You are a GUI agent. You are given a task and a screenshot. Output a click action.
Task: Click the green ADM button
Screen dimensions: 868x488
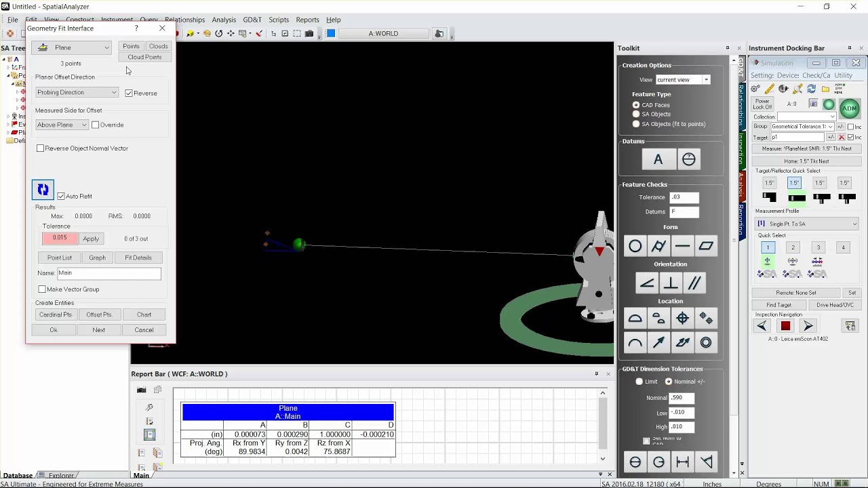click(849, 108)
